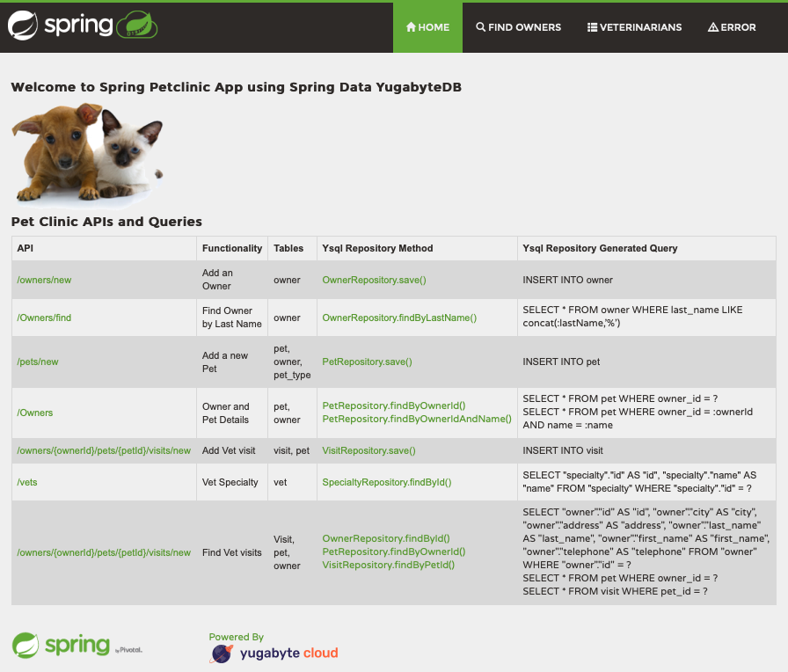
Task: Open the /vets API link
Action: pyautogui.click(x=26, y=482)
